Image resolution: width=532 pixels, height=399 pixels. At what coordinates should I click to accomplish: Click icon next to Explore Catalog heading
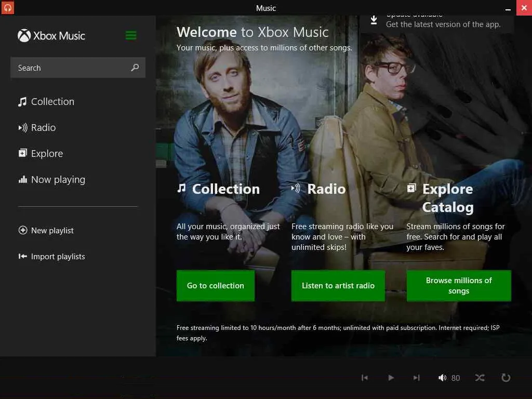pyautogui.click(x=411, y=188)
